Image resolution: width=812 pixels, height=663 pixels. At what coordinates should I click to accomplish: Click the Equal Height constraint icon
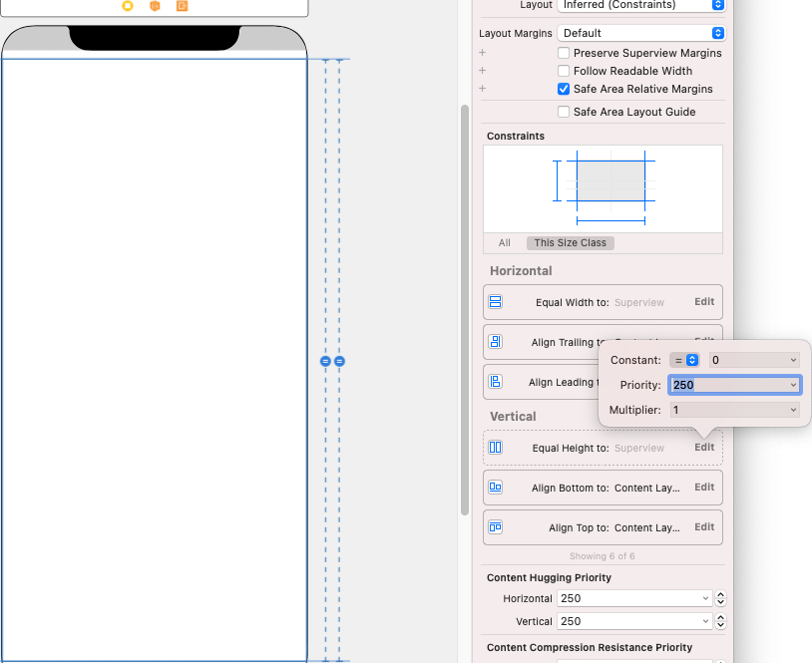pos(496,448)
